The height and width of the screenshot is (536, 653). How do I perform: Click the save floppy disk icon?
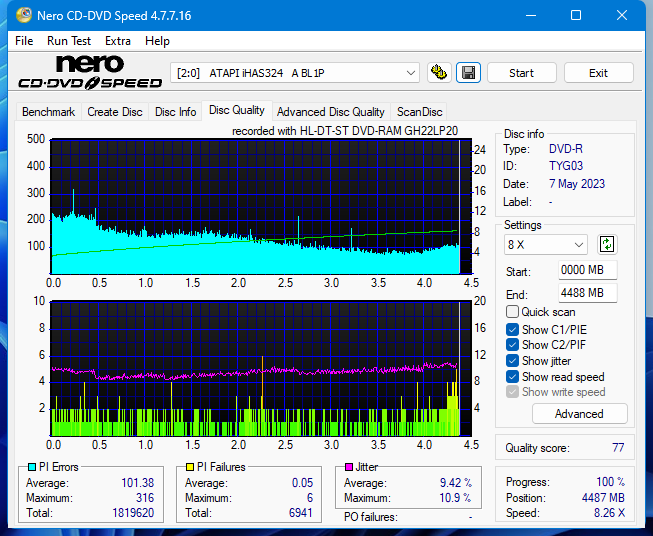[468, 73]
